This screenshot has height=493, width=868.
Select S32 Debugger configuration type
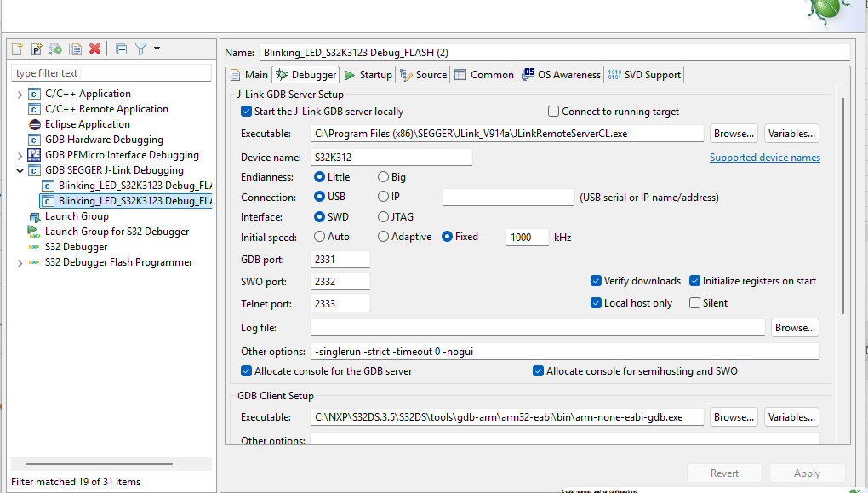coord(76,247)
